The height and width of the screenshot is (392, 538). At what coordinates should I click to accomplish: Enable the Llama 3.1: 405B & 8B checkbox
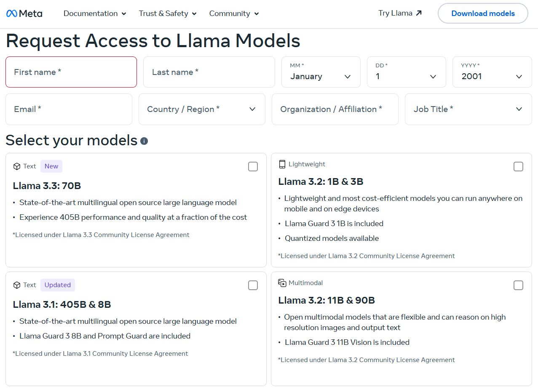coord(253,285)
